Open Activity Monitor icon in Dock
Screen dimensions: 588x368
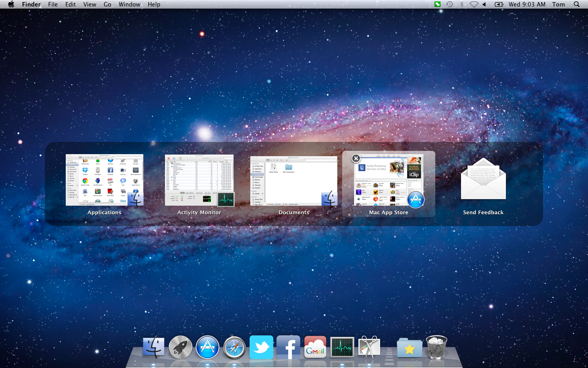click(x=342, y=347)
